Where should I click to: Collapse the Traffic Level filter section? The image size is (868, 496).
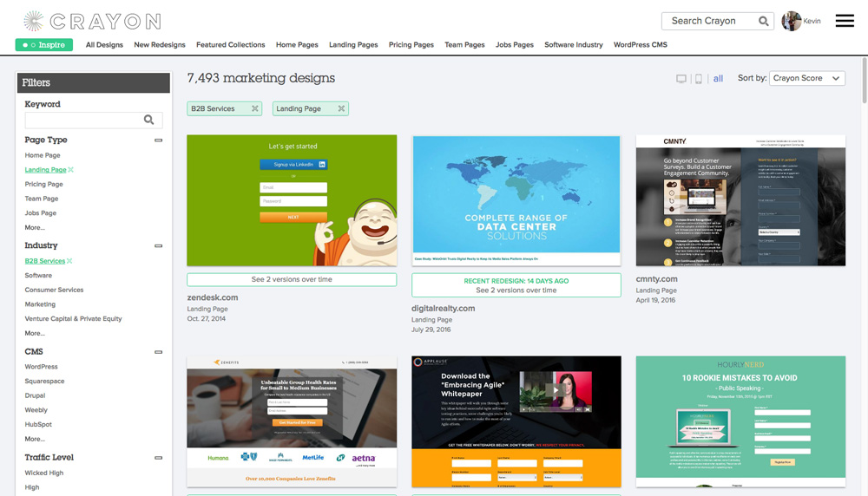[x=158, y=458]
